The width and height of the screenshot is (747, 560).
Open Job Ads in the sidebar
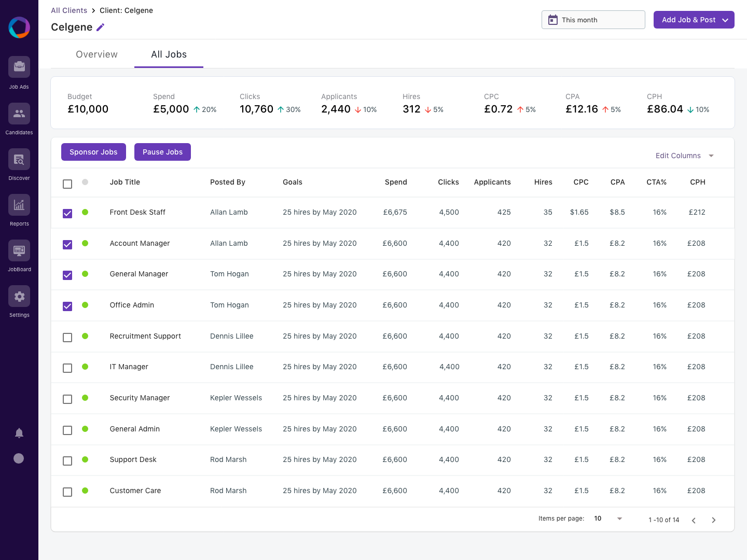[19, 67]
